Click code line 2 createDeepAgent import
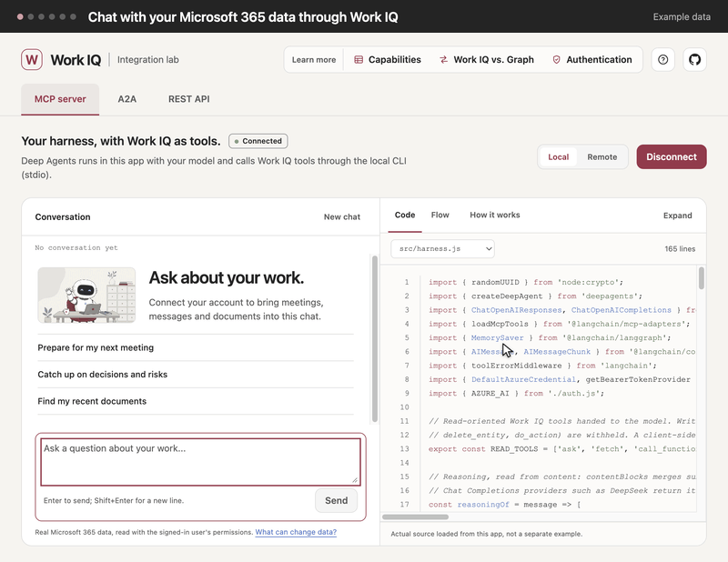Viewport: 728px width, 562px height. (535, 296)
